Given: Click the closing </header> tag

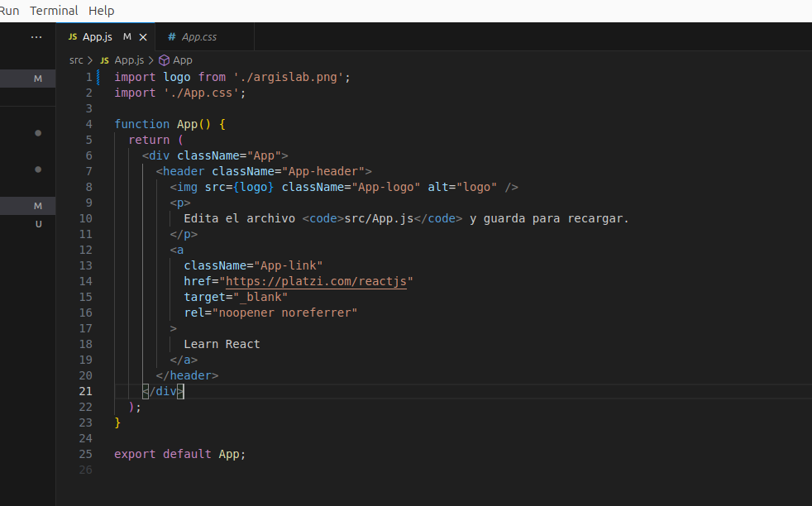Looking at the screenshot, I should tap(187, 375).
